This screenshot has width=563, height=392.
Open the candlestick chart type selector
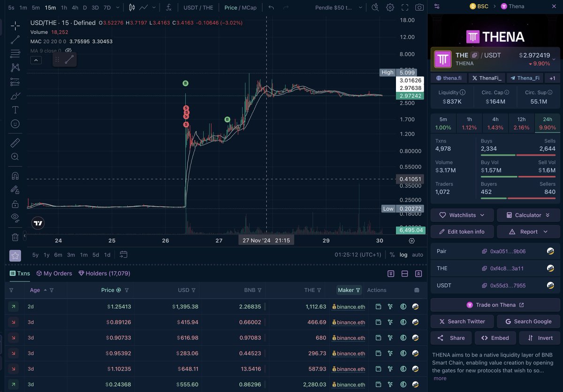(x=132, y=8)
